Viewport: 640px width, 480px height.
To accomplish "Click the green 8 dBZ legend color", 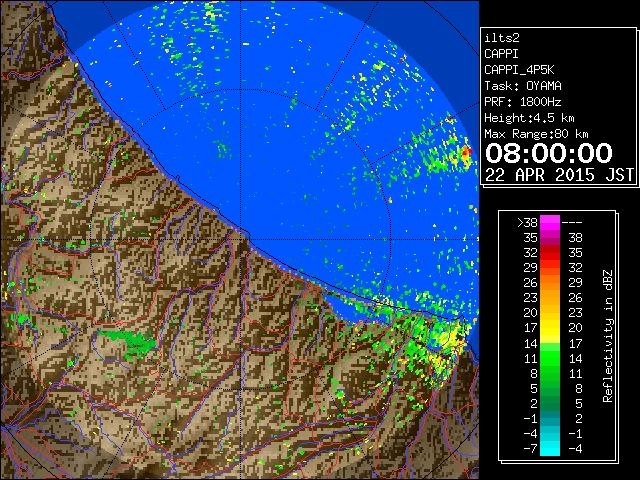I will tap(550, 373).
